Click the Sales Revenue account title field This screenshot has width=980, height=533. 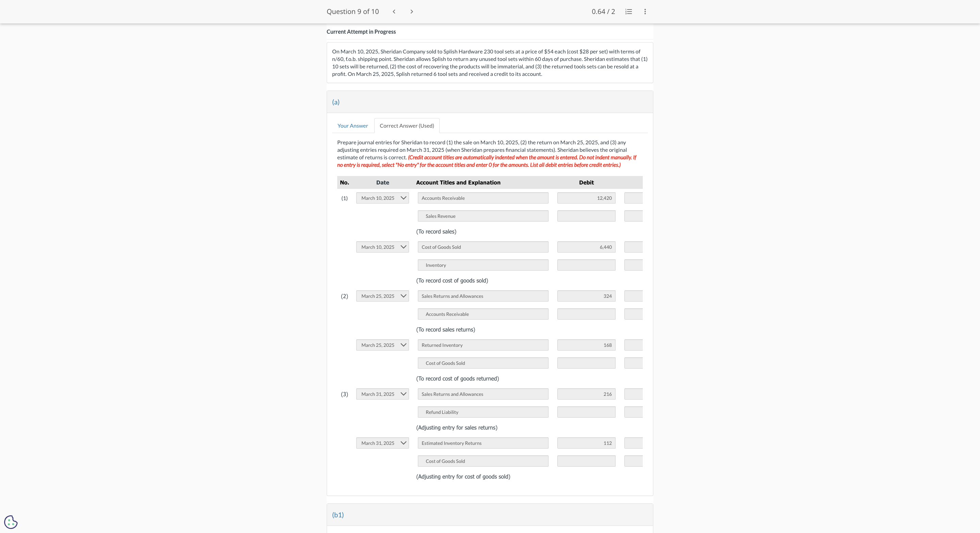tap(483, 216)
